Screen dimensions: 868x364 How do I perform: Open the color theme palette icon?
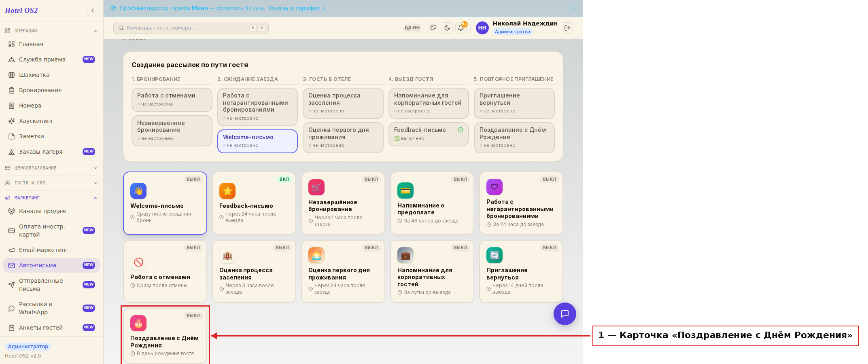click(x=433, y=28)
